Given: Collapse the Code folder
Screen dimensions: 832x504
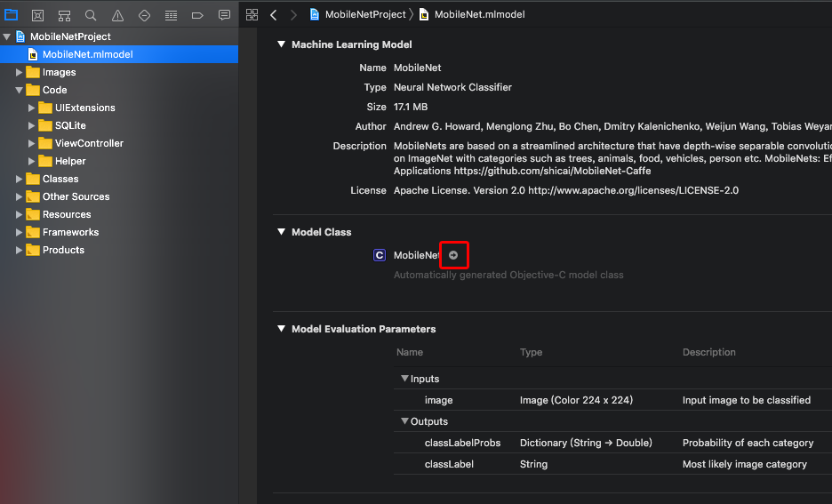Looking at the screenshot, I should coord(19,90).
